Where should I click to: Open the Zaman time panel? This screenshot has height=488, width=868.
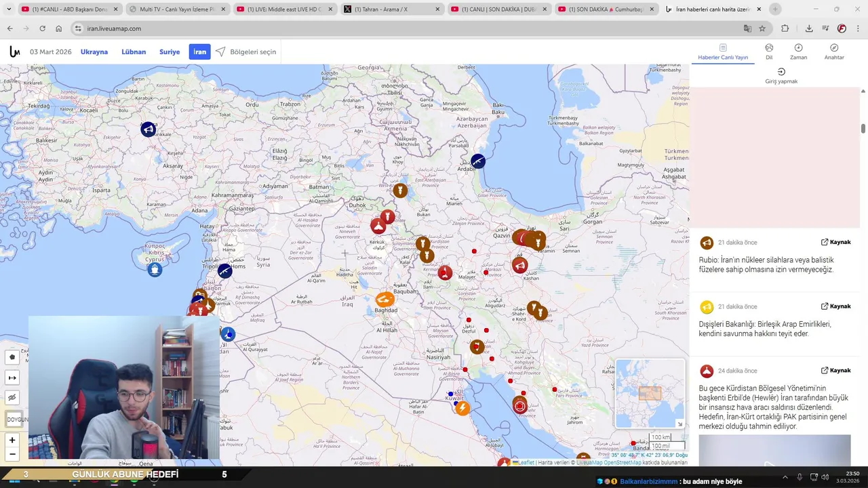[x=798, y=52]
